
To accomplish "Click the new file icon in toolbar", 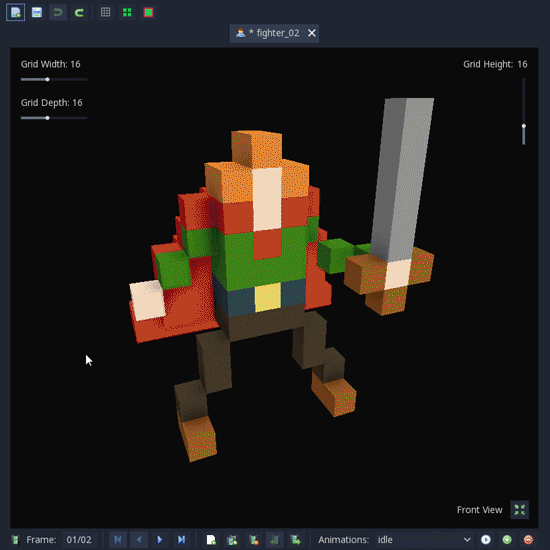I will 15,13.
